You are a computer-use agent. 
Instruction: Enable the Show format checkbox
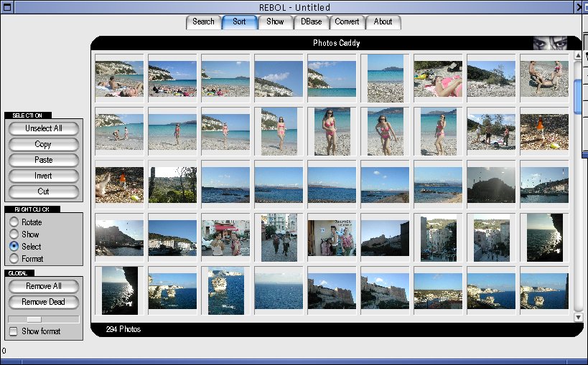13,331
